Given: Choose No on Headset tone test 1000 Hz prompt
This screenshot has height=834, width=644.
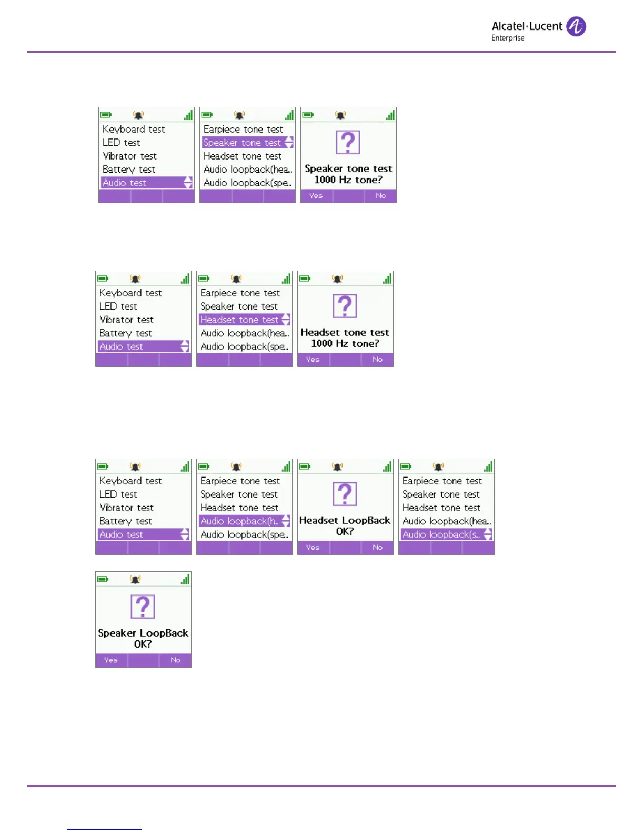Looking at the screenshot, I should pos(377,360).
